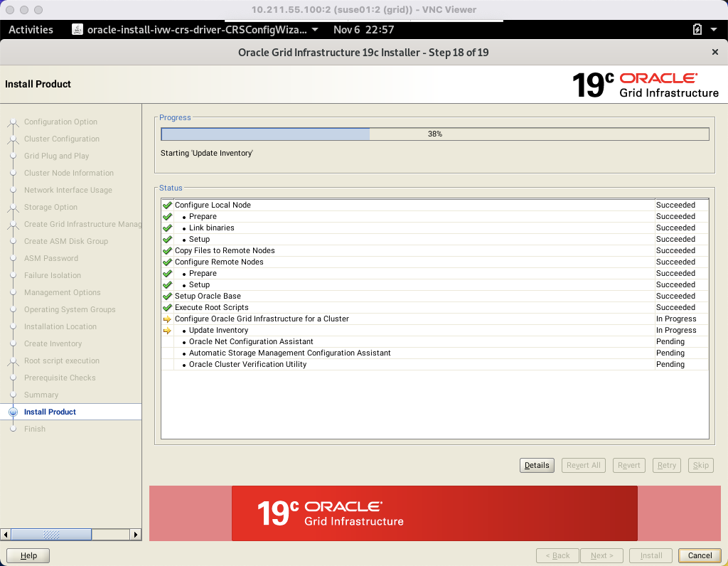Viewport: 728px width, 566px height.
Task: Cancel the Grid Infrastructure installation
Action: click(700, 555)
